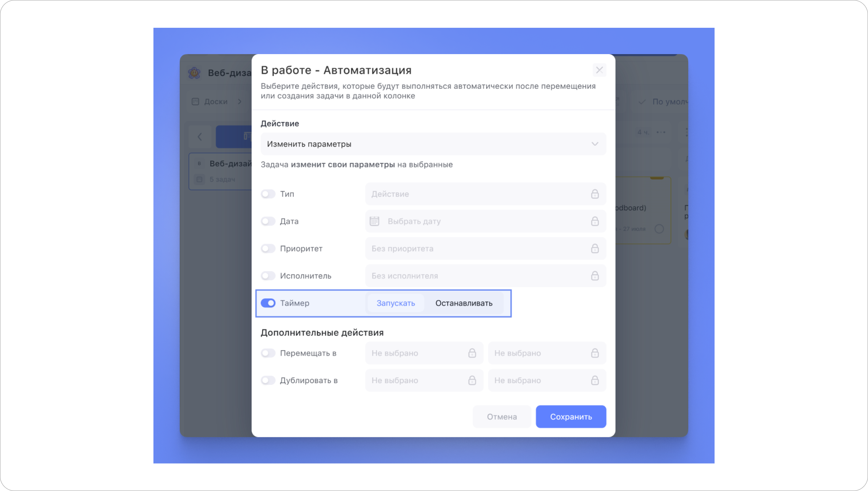This screenshot has width=868, height=491.
Task: Open the Без исполнителя dropdown
Action: pos(486,276)
